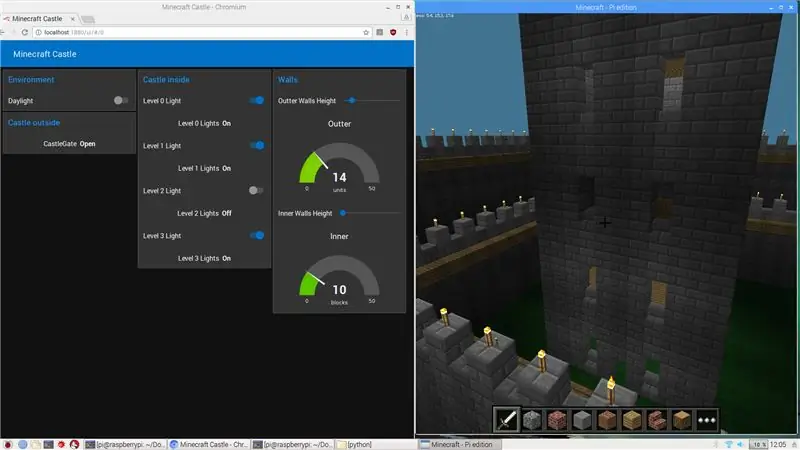Switch to Minecraft - Pi edition taskbar item
The image size is (800, 450).
[x=460, y=444]
